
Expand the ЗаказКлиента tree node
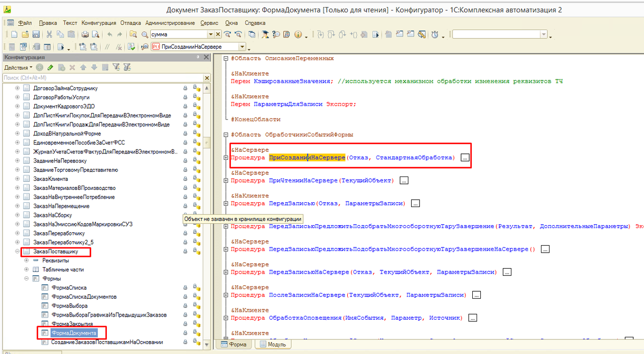click(x=17, y=179)
